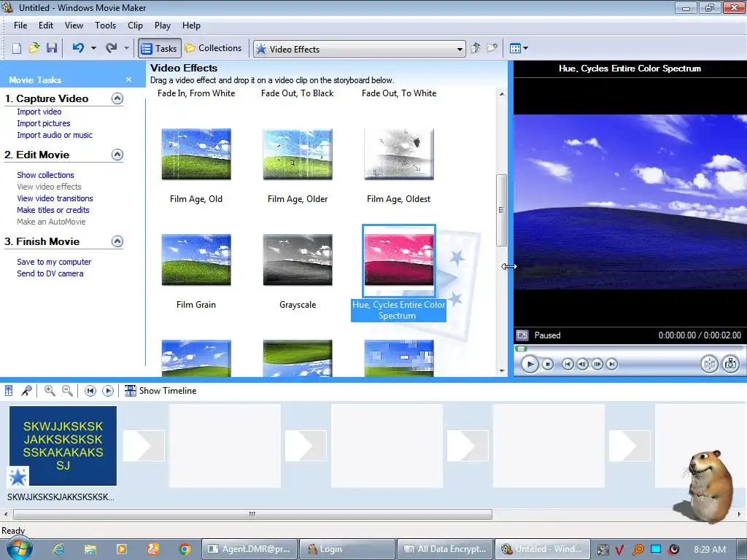Click the Show collections link
The image size is (747, 560).
pos(45,175)
